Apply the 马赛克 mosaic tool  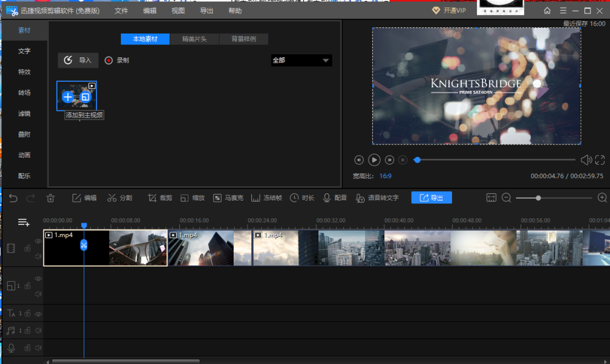(228, 198)
